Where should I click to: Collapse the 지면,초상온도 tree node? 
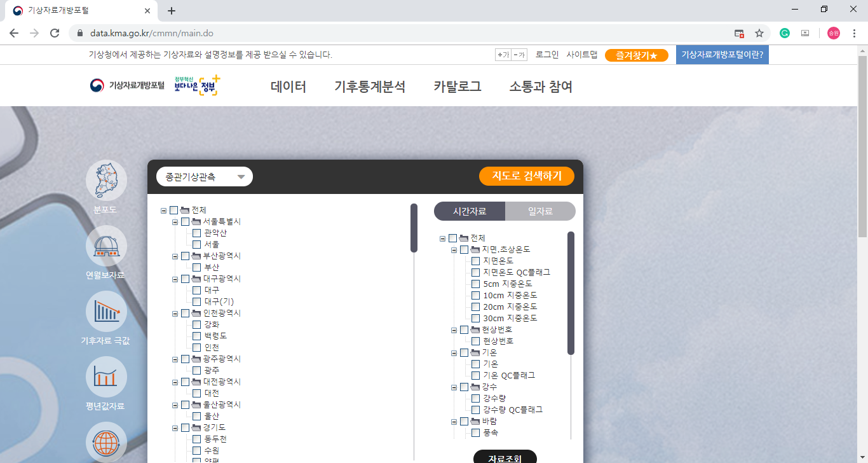pyautogui.click(x=454, y=249)
